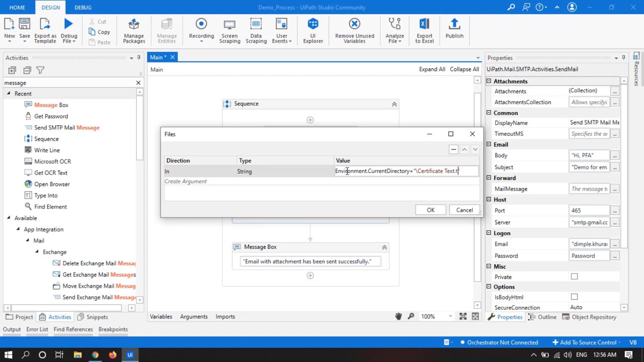Viewport: 644px width, 362px height.
Task: Clear the activities search box
Action: tap(138, 82)
